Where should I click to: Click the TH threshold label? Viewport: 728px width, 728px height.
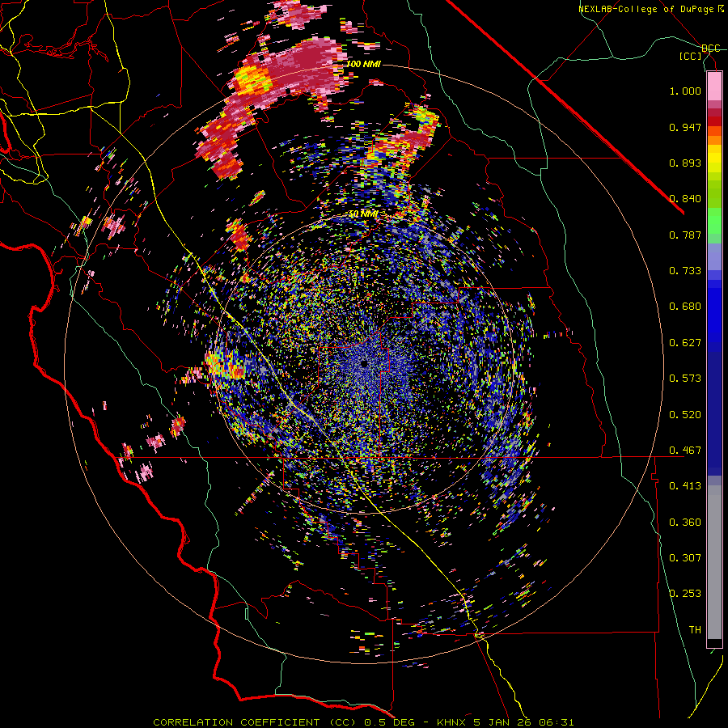tap(695, 630)
